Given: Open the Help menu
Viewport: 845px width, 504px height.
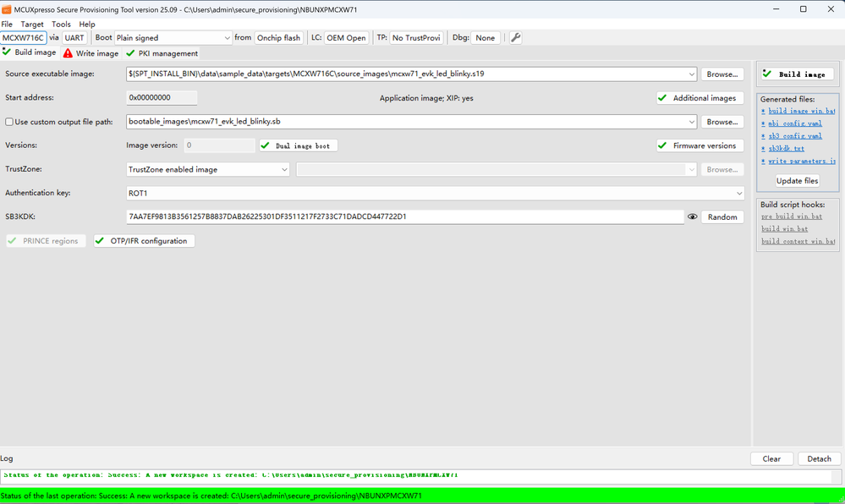Looking at the screenshot, I should [87, 25].
